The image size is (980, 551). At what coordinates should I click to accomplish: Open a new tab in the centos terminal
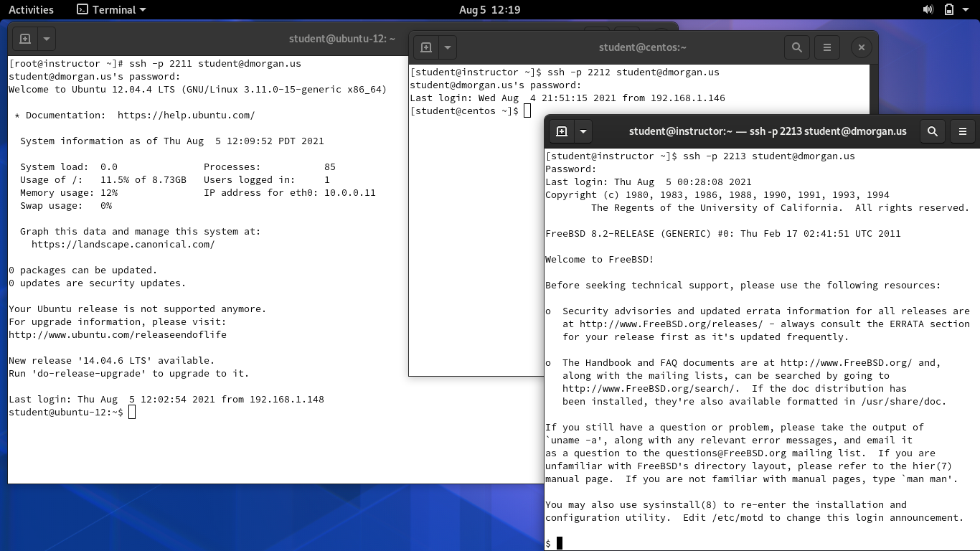coord(426,47)
